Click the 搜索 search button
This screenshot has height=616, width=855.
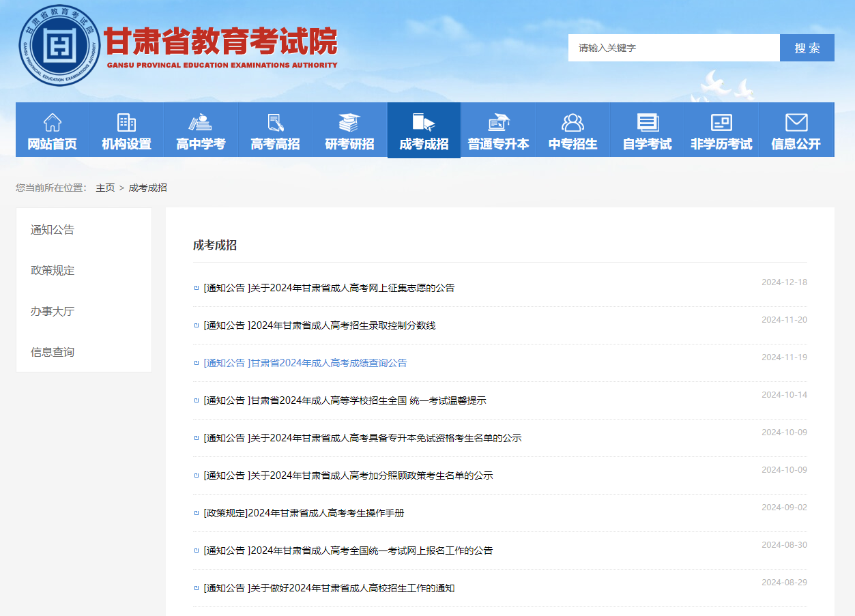(x=807, y=47)
